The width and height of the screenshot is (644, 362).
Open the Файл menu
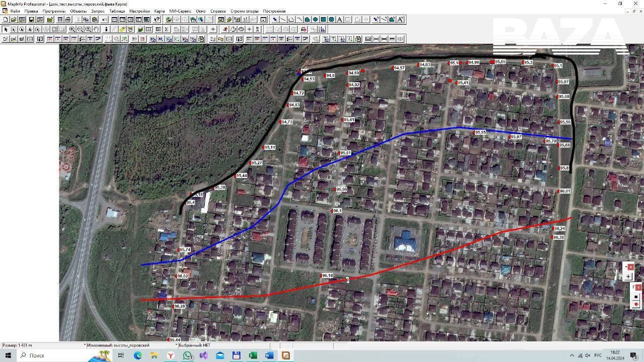point(15,11)
